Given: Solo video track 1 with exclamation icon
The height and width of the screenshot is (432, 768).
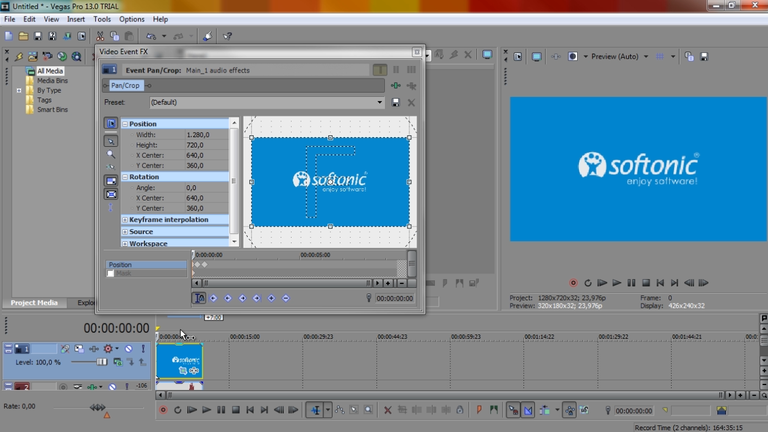Looking at the screenshot, I should 143,349.
